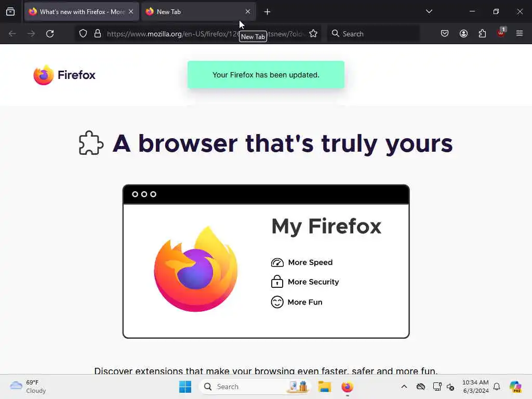
Task: Click the More Fun label
Action: click(304, 302)
